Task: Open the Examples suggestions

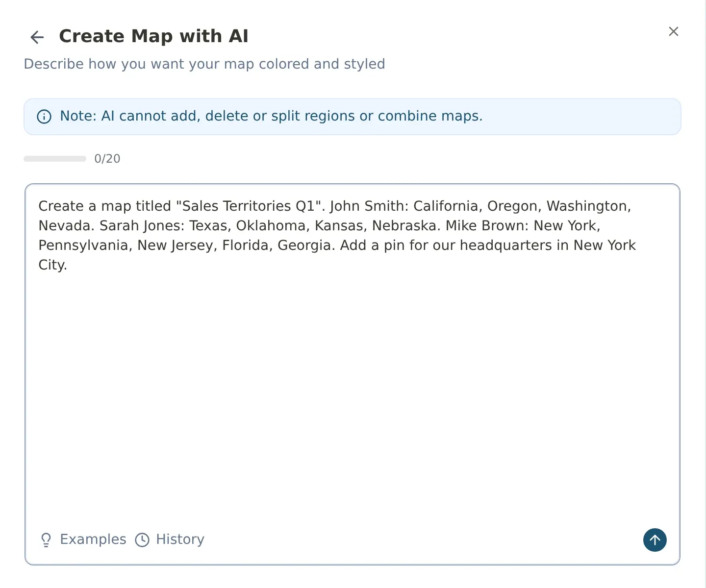Action: coord(83,539)
